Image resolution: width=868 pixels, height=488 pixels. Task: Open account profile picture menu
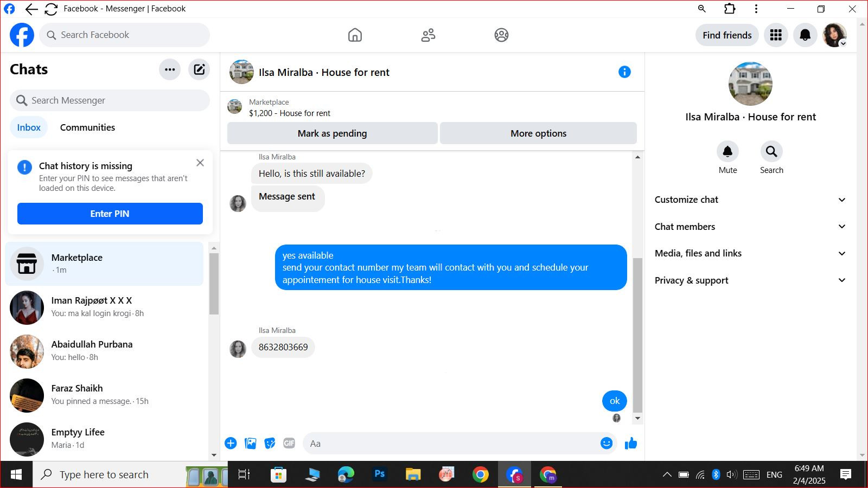point(834,35)
